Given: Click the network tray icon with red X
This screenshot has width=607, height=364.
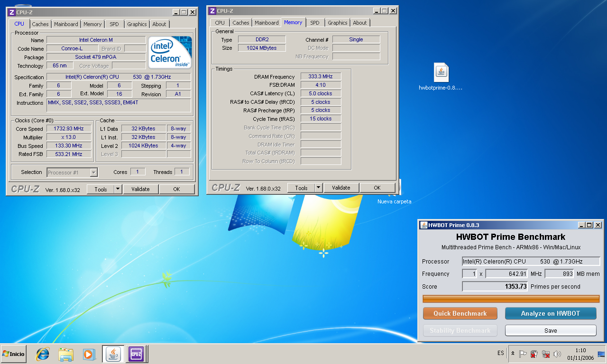Looking at the screenshot, I should click(546, 354).
